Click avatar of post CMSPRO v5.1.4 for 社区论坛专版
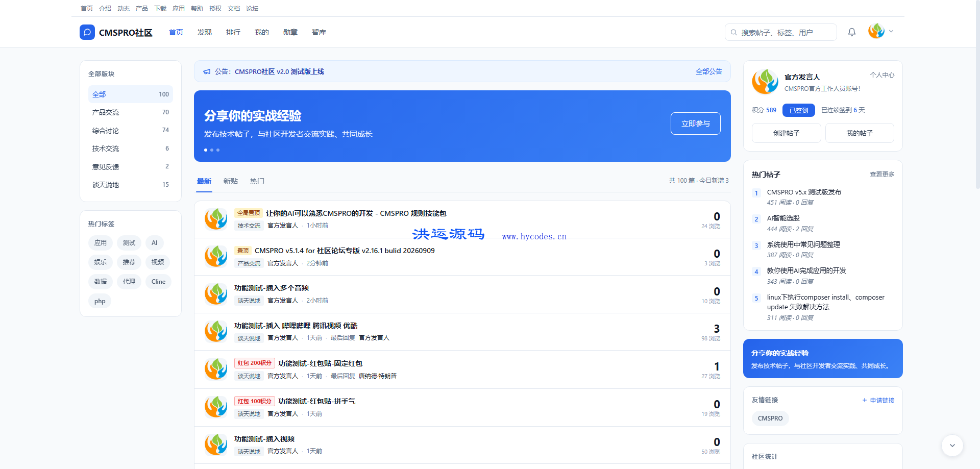This screenshot has height=469, width=980. click(x=216, y=256)
